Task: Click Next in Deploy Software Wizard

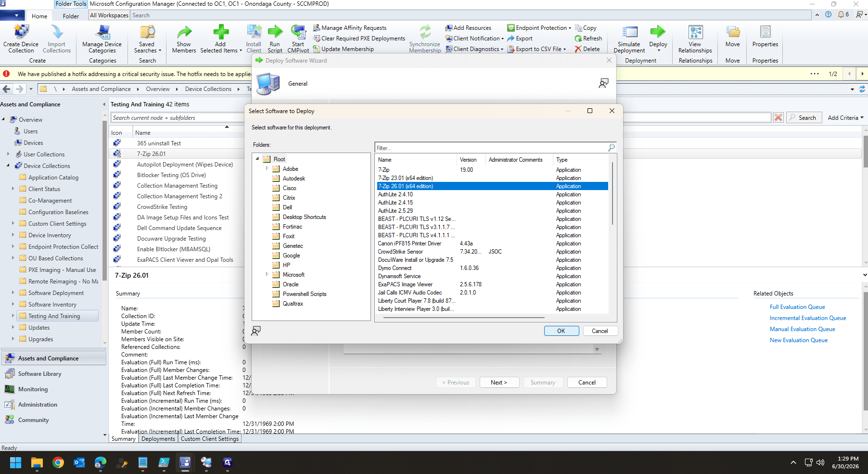Action: 499,383
